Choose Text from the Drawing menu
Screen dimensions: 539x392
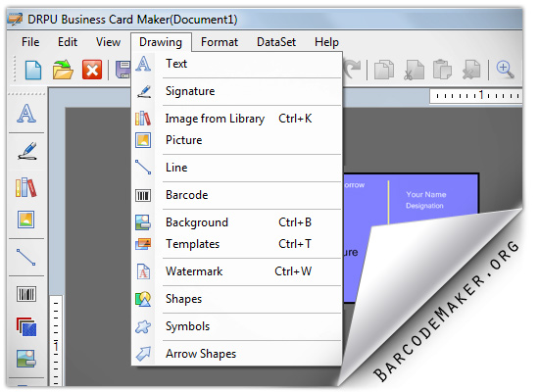pos(237,64)
